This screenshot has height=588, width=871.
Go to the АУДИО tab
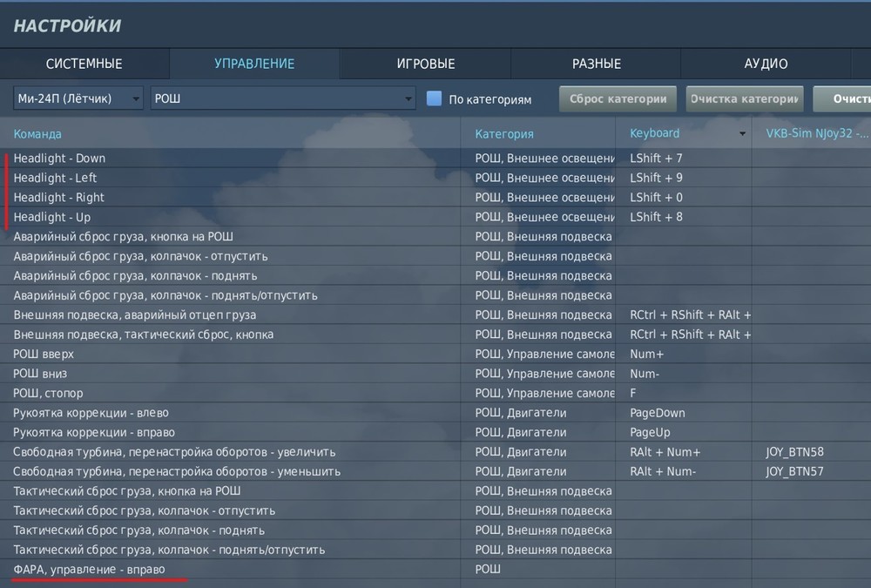click(x=766, y=64)
